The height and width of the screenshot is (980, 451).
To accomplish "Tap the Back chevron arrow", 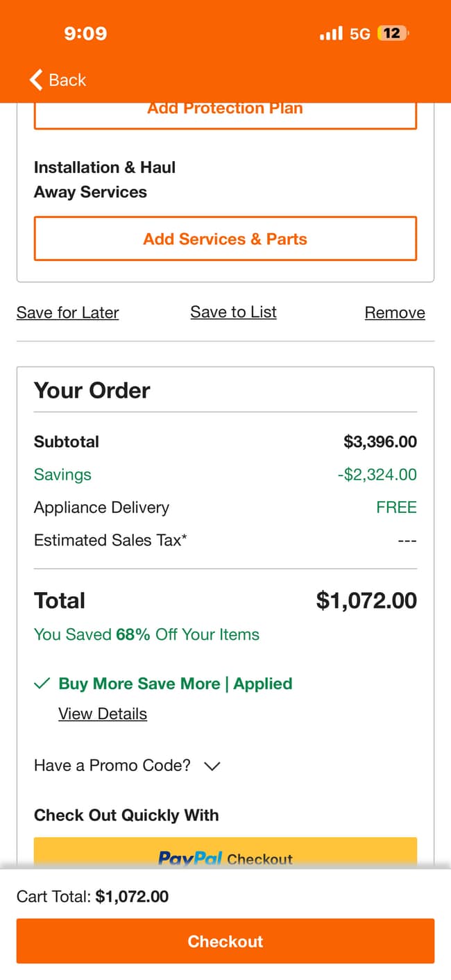I will [x=36, y=80].
